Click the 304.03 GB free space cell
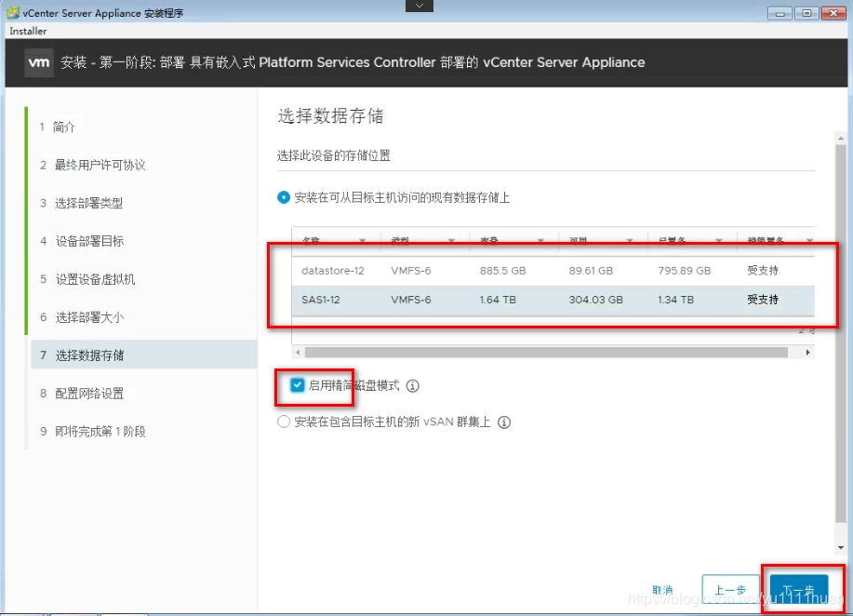853x616 pixels. (595, 300)
